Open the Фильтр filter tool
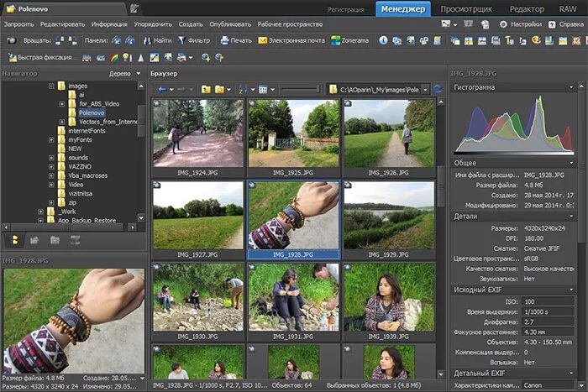Image resolution: width=588 pixels, height=392 pixels. pyautogui.click(x=194, y=40)
